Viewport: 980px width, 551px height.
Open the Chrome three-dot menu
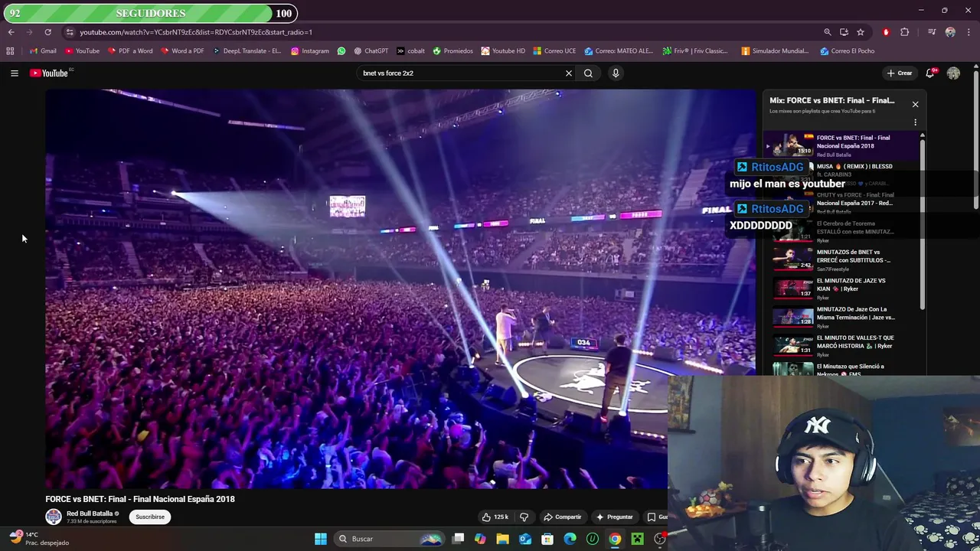[x=969, y=32]
